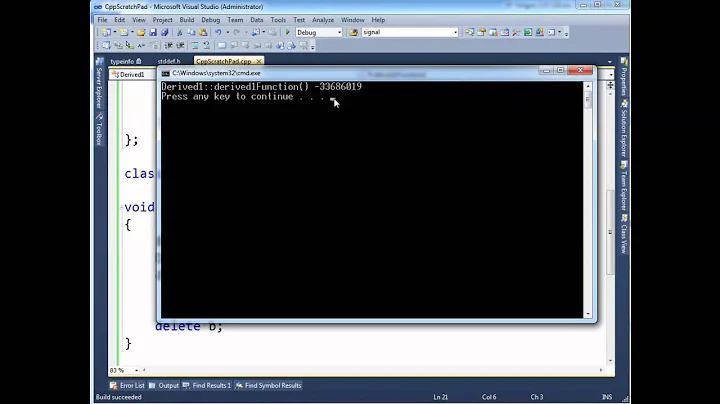Open the 'signal' find combo box
This screenshot has height=404, width=720.
455,32
